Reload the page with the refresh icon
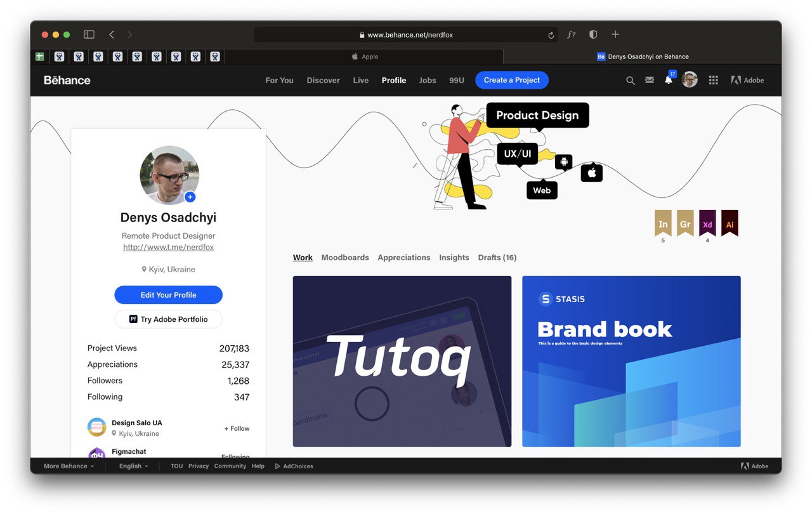This screenshot has height=514, width=812. coord(551,36)
